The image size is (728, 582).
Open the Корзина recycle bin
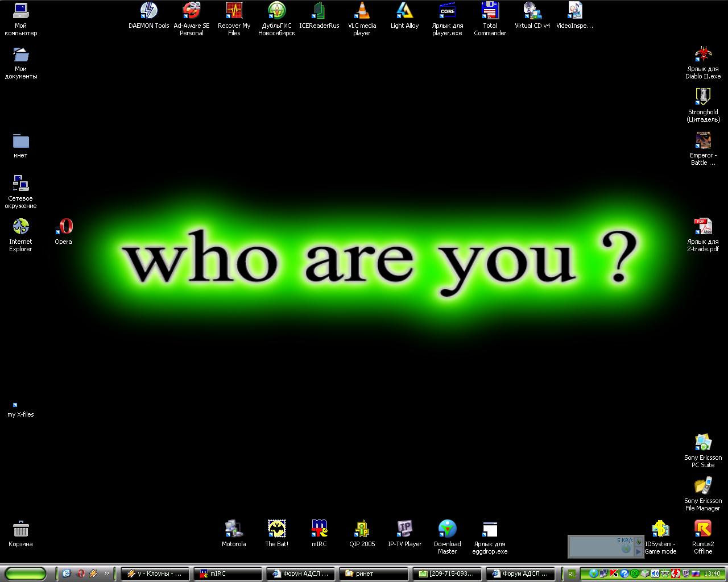click(x=21, y=529)
